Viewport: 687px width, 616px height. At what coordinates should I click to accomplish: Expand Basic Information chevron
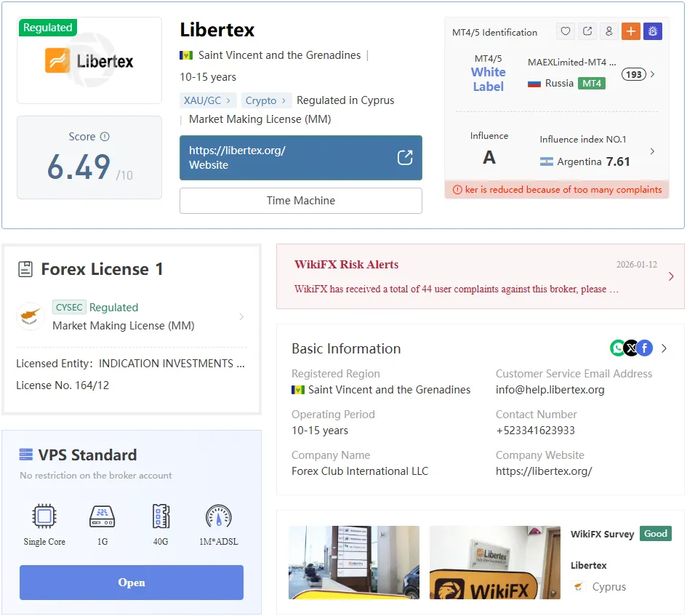[664, 348]
